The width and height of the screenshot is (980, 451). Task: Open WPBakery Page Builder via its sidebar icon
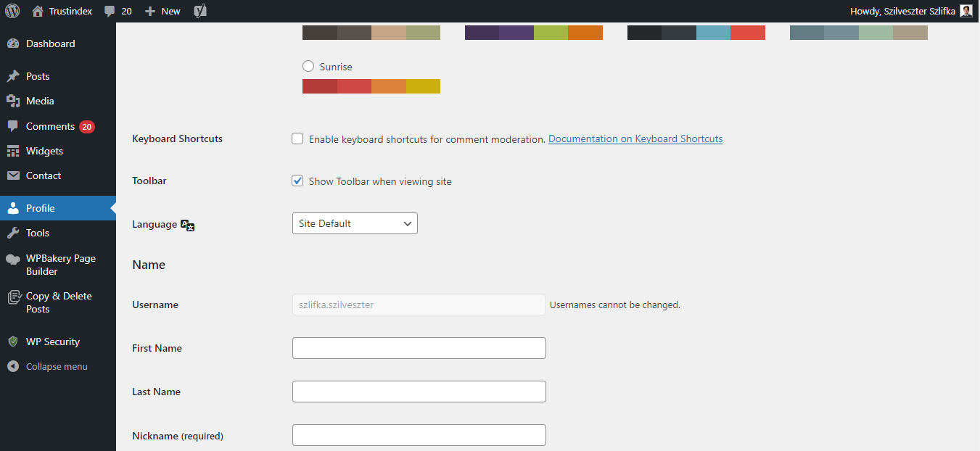[x=12, y=258]
